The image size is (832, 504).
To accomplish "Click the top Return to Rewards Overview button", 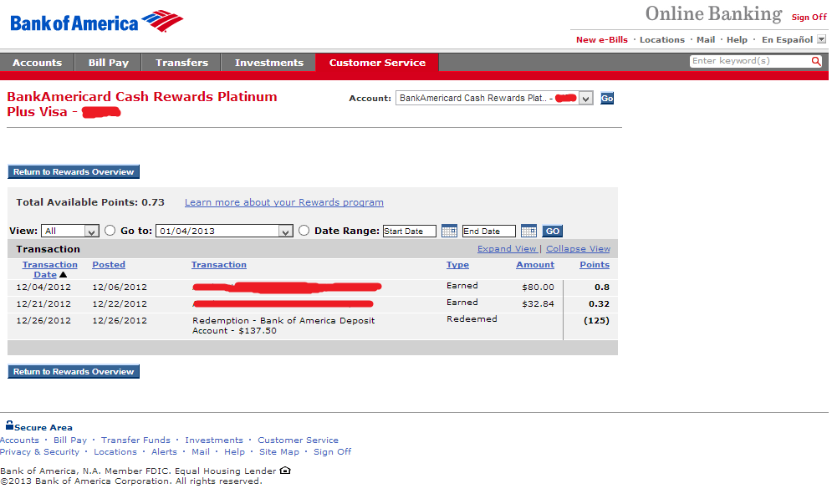I will [74, 172].
